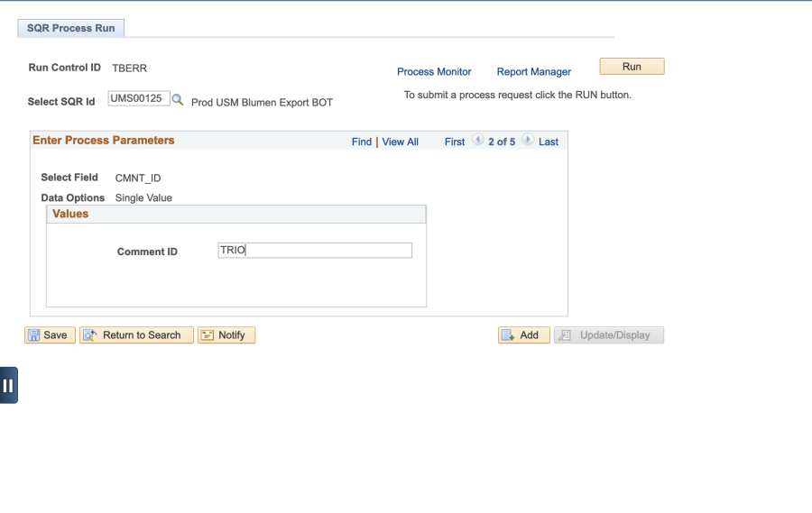Click the Update/Display button
The width and height of the screenshot is (812, 513).
coord(609,334)
